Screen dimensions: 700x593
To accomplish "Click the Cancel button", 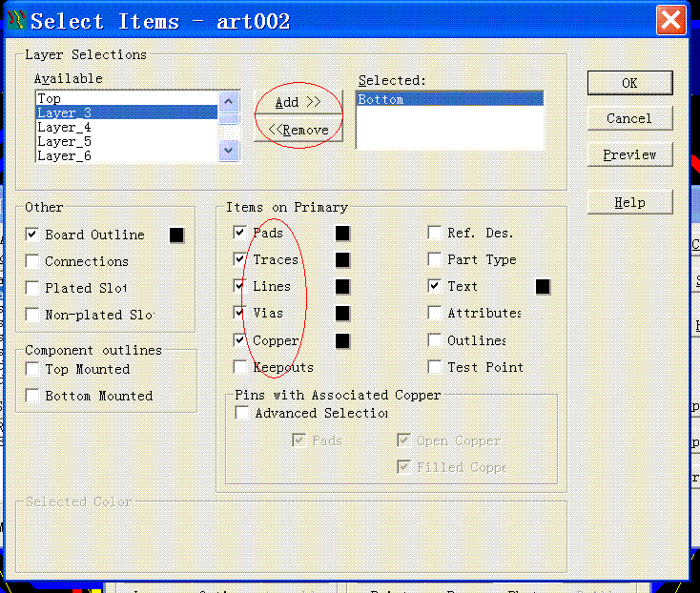I will [x=630, y=118].
